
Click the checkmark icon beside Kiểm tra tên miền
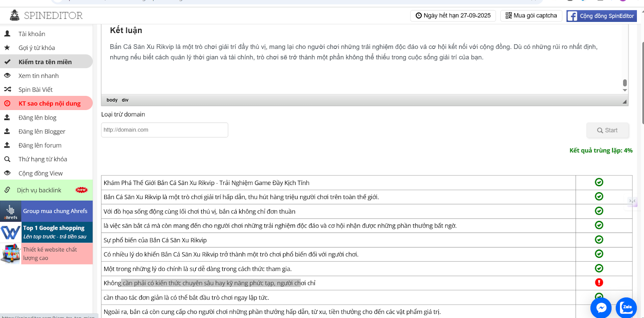click(7, 62)
